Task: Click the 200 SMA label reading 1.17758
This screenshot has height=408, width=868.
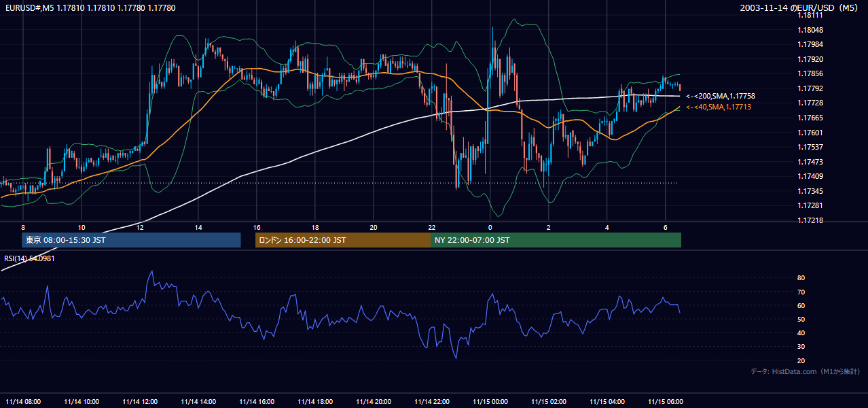Action: pos(721,97)
